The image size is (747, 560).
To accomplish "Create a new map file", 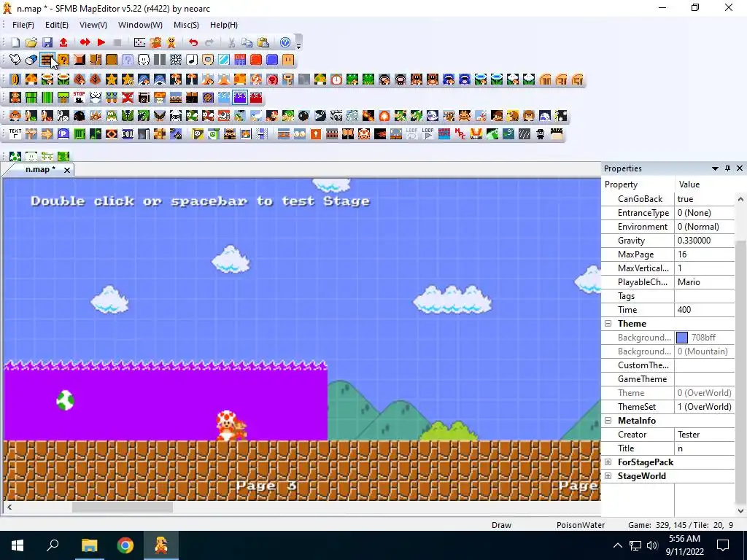I will point(15,42).
